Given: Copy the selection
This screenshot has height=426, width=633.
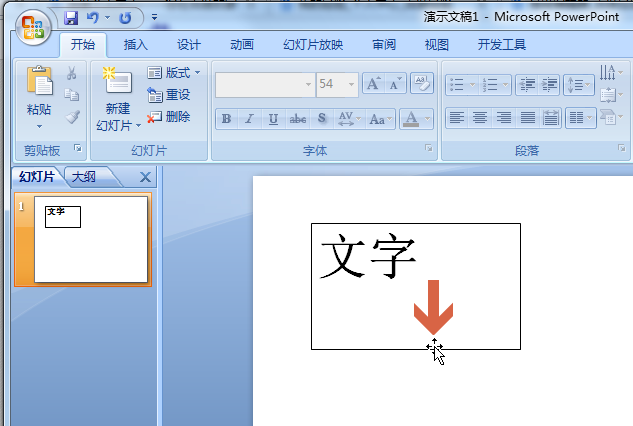Looking at the screenshot, I should [x=71, y=95].
